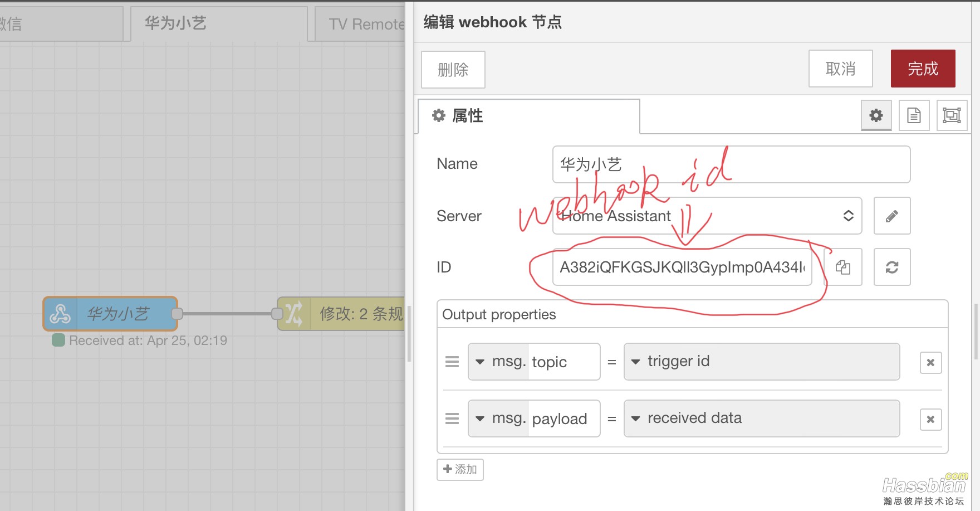
Task: Open node description document icon
Action: tap(914, 115)
